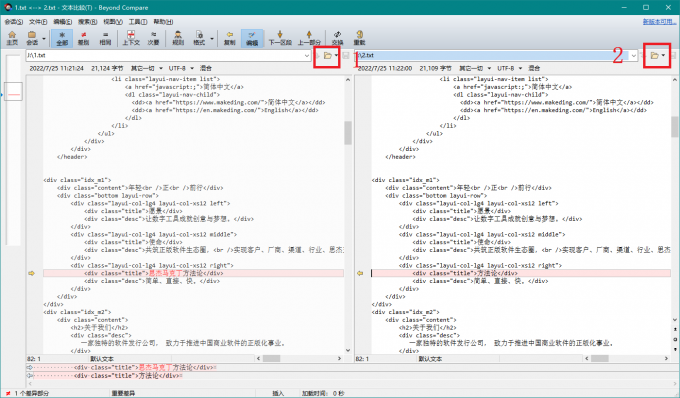Expand the 会话 button dropdown arrow
Viewport: 680px width, 398px height.
point(44,39)
